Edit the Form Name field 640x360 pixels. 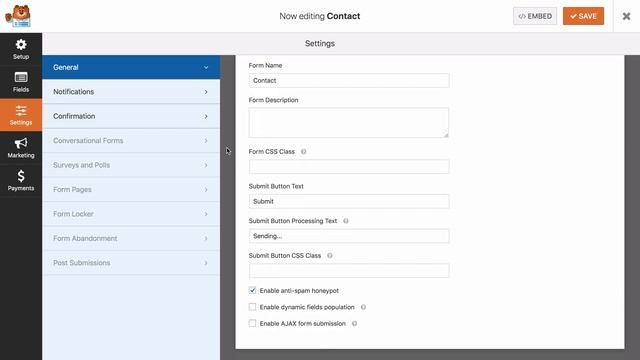[349, 80]
